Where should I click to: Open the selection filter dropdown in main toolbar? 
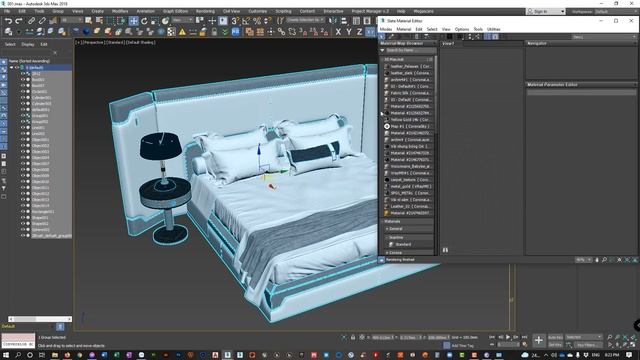[x=71, y=20]
